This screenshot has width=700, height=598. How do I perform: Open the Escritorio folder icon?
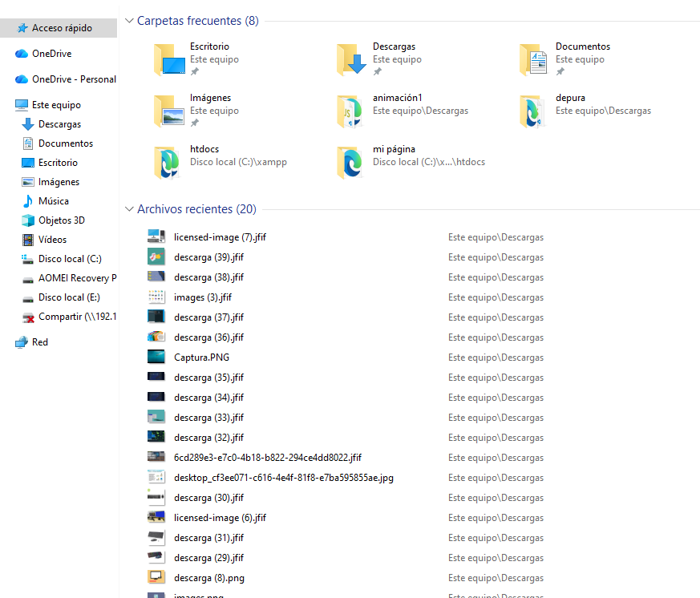(168, 60)
